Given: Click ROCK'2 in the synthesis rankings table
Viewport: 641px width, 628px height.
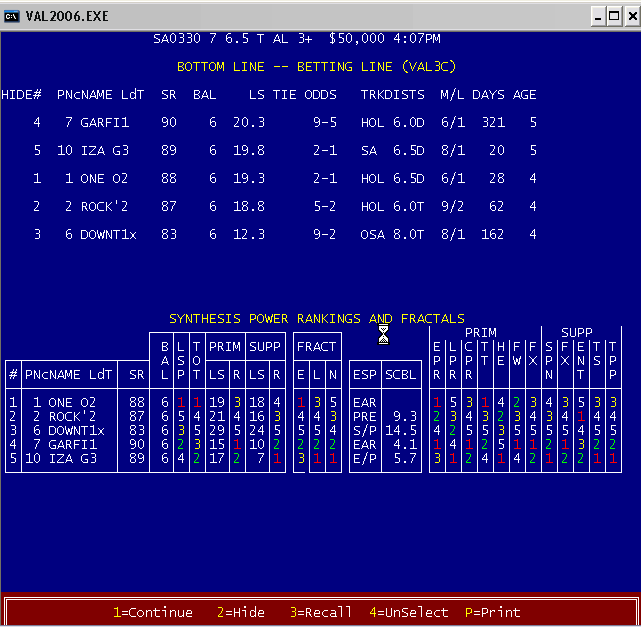Looking at the screenshot, I should [72, 416].
